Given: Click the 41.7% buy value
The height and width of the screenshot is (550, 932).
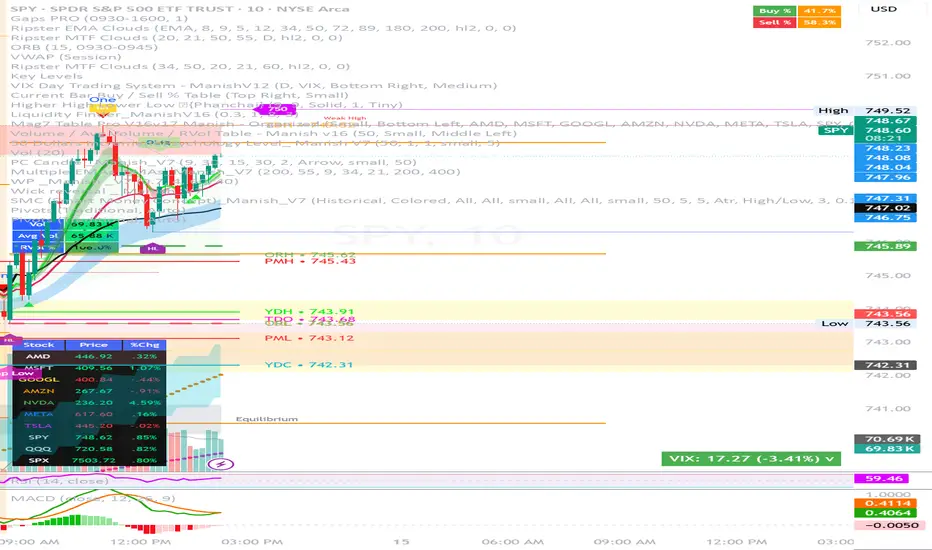Looking at the screenshot, I should pos(819,11).
